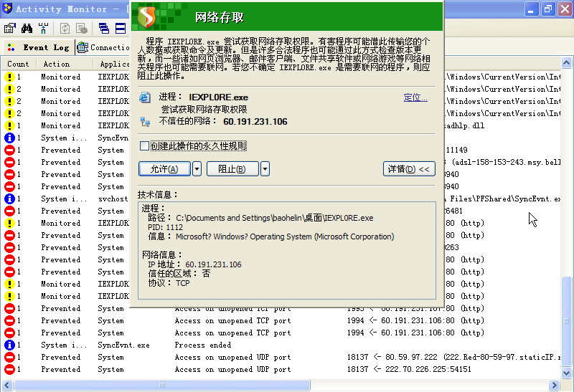
Task: Click the blue info icon on Process ended row
Action: pos(9,345)
